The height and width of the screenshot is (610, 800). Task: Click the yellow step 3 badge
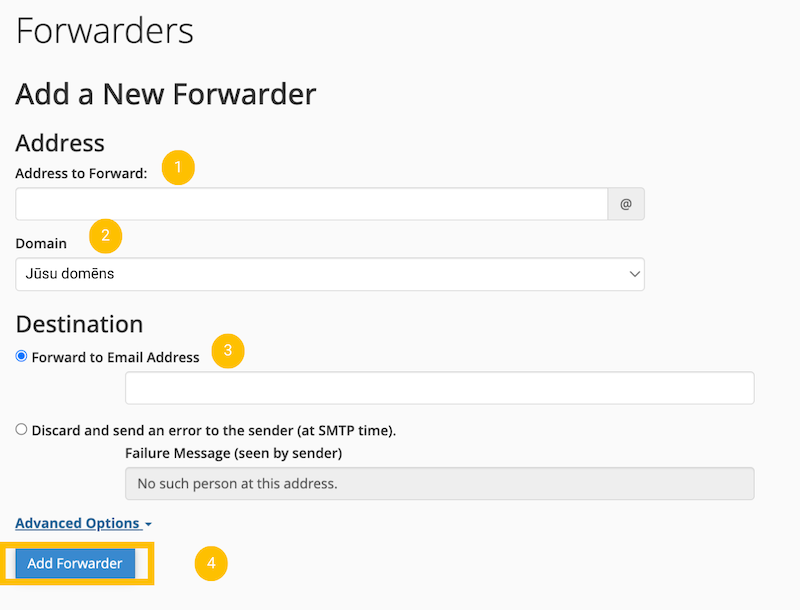[228, 351]
